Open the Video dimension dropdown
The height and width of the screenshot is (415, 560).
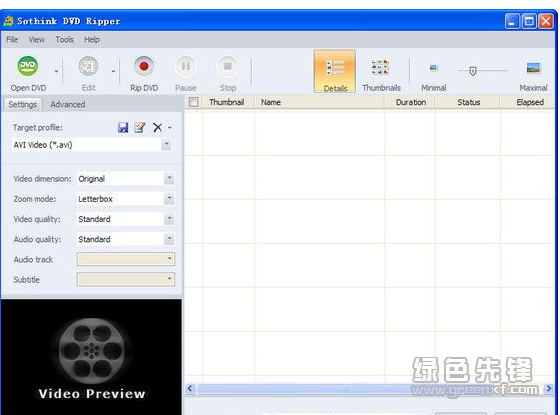pos(169,178)
